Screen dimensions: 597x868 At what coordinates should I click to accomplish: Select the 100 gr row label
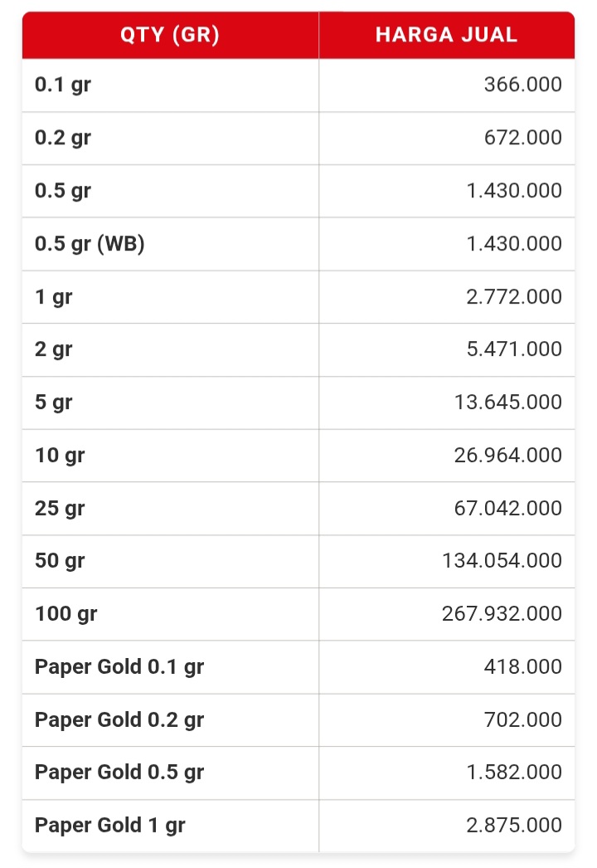click(66, 614)
